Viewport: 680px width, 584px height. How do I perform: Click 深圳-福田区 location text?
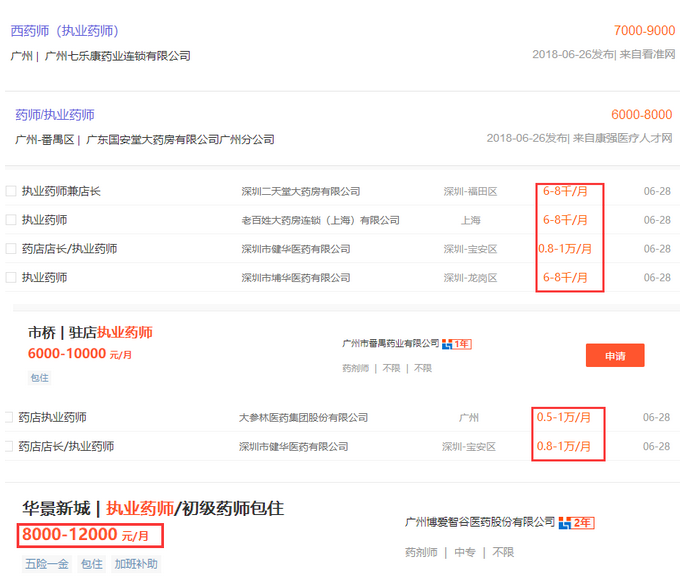pos(471,191)
